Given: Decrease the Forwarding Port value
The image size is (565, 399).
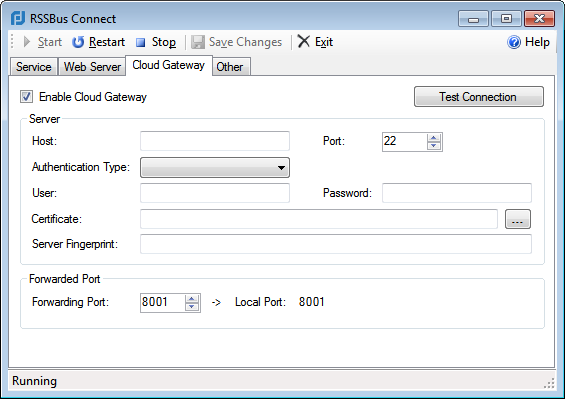Looking at the screenshot, I should tap(192, 306).
